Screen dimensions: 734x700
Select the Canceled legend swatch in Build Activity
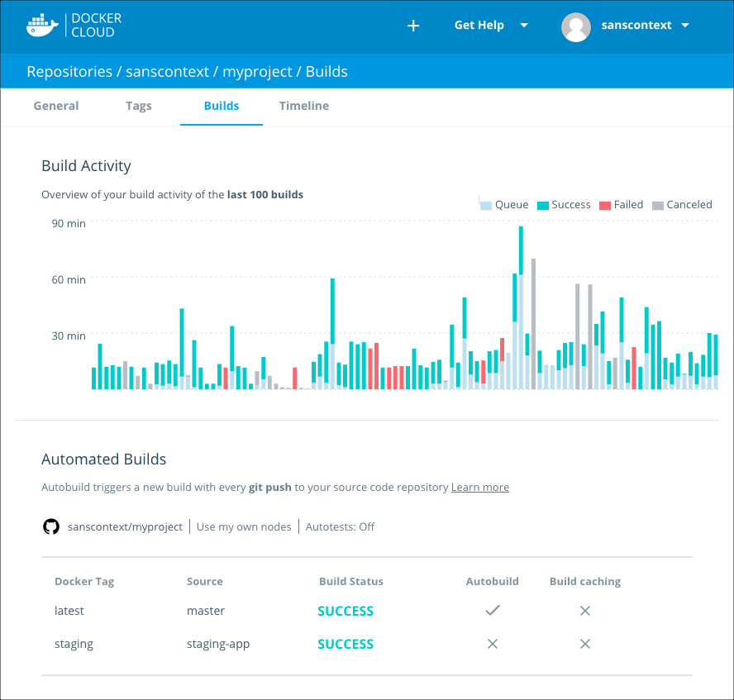click(x=656, y=204)
